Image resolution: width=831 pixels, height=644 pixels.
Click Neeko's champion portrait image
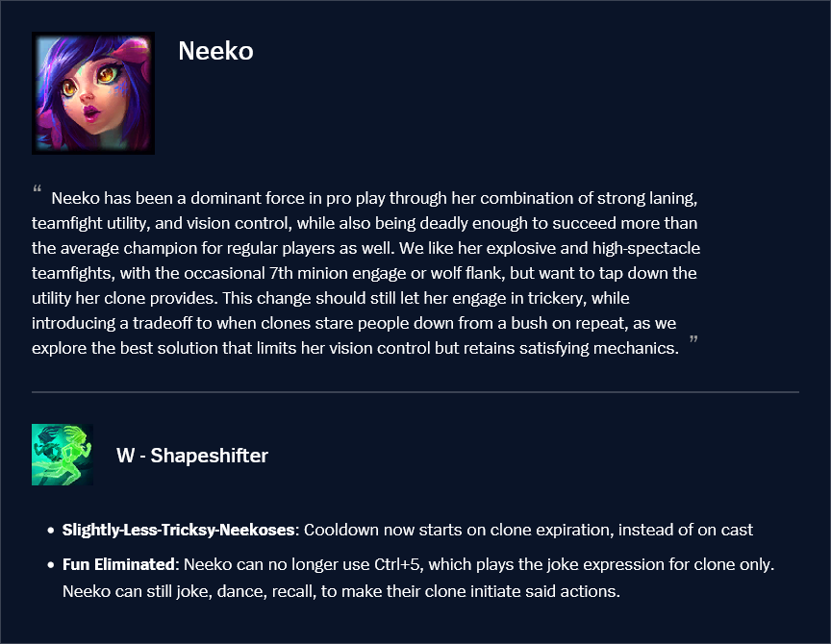(93, 93)
